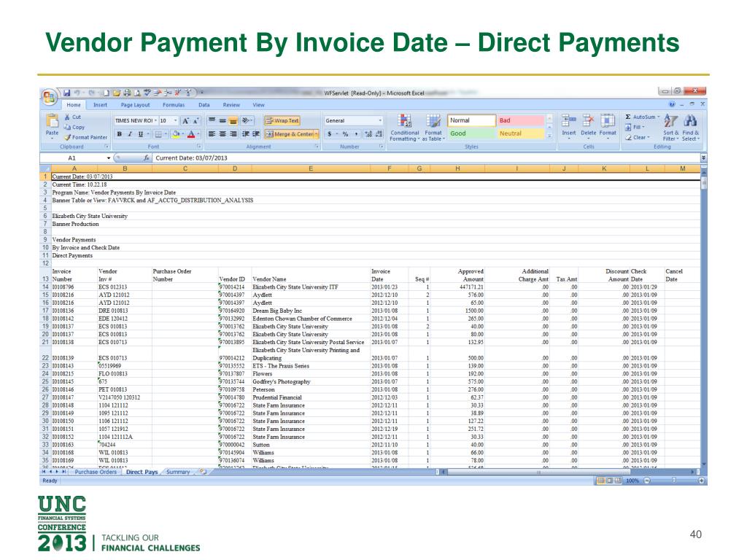Screen dimensions: 747x560
Task: Toggle Italic formatting
Action: click(x=130, y=134)
